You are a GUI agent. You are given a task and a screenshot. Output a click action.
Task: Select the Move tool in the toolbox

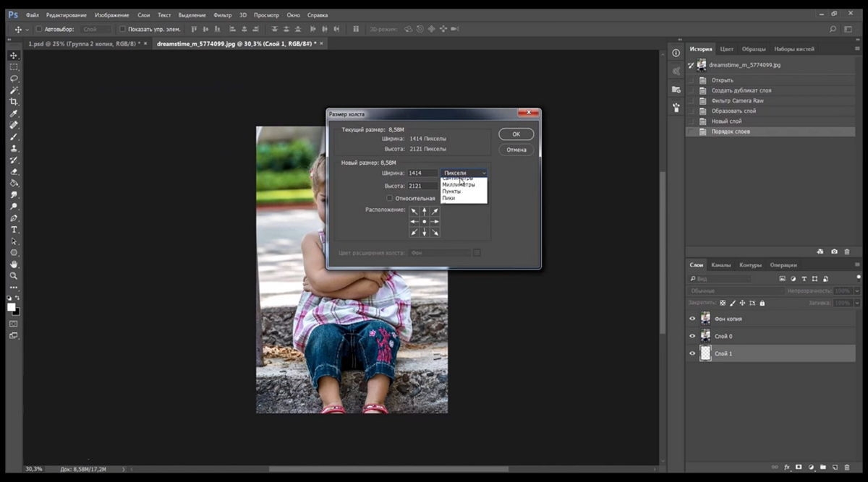pos(14,56)
